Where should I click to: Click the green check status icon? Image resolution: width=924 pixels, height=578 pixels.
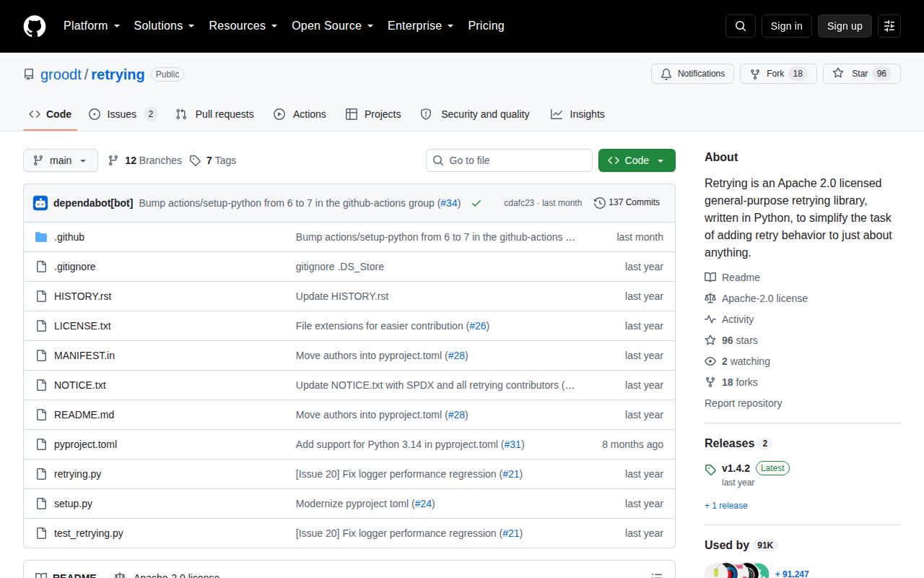(476, 203)
